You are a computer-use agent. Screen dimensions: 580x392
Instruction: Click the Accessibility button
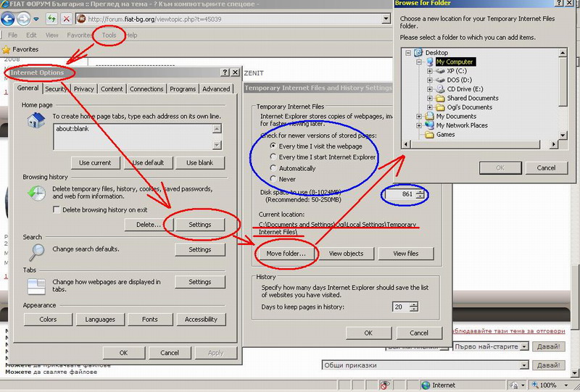pyautogui.click(x=201, y=320)
